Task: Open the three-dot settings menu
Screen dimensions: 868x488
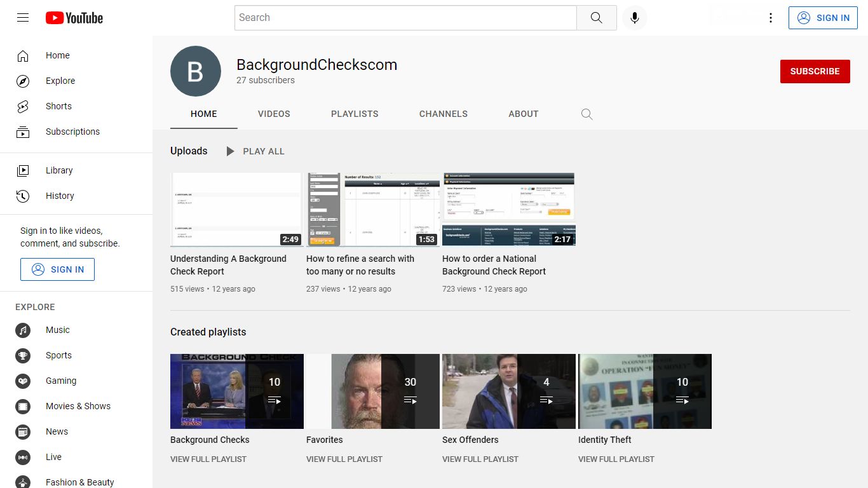Action: tap(770, 18)
